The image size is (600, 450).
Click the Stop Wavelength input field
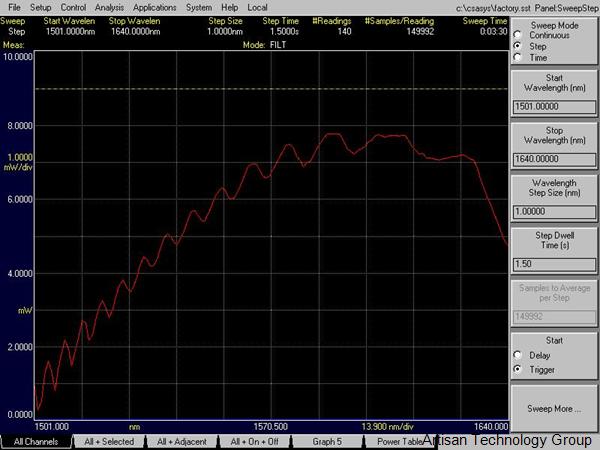tap(553, 157)
